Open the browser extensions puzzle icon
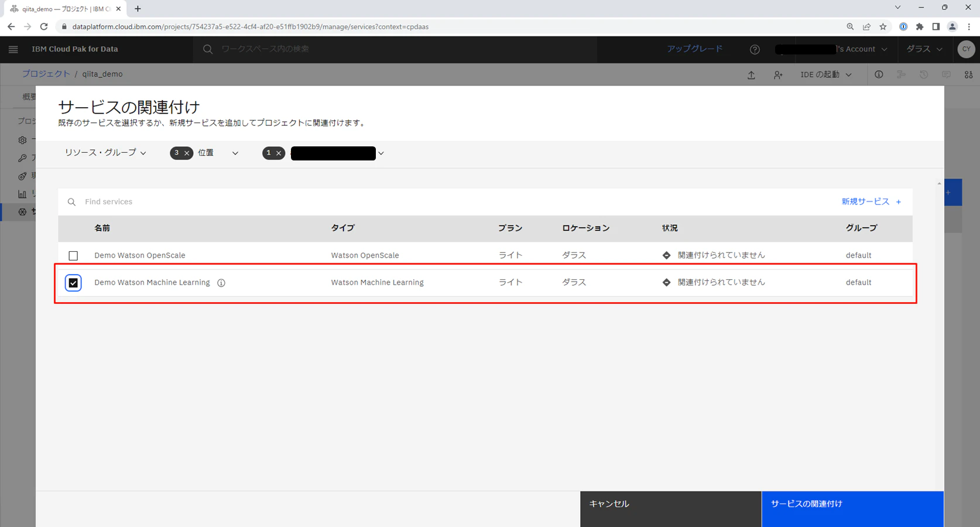Viewport: 980px width, 527px height. pos(920,26)
